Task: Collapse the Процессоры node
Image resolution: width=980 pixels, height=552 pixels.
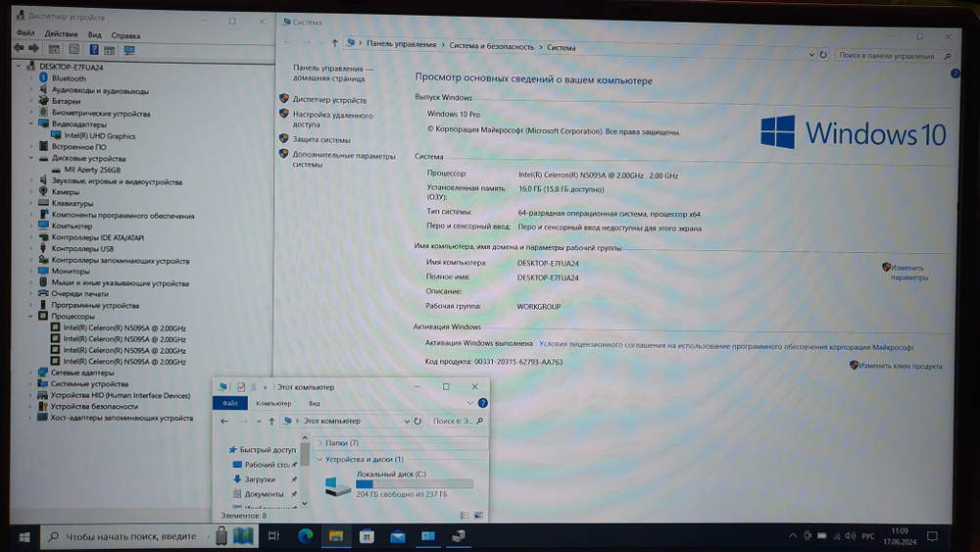Action: click(30, 317)
